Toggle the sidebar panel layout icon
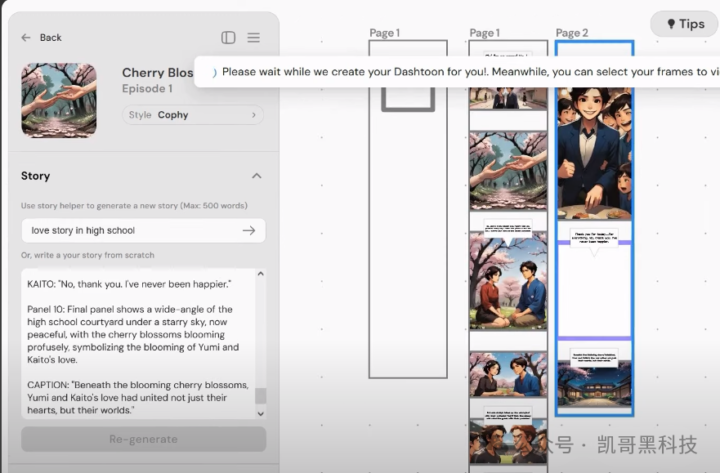 point(228,37)
